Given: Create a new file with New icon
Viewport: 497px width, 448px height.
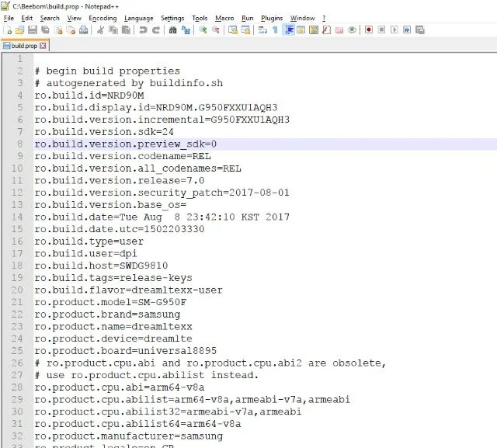Looking at the screenshot, I should [7, 30].
